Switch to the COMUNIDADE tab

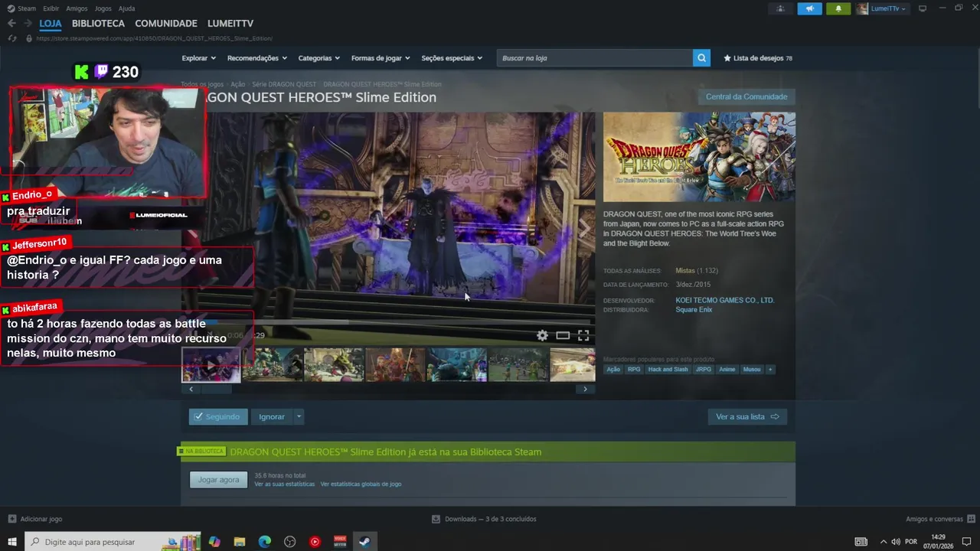[166, 24]
